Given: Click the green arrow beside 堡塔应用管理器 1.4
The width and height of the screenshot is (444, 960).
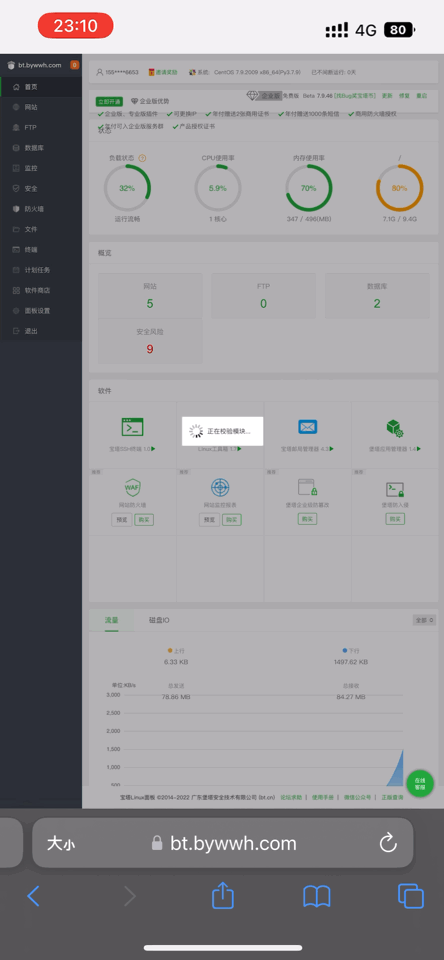Looking at the screenshot, I should [x=419, y=449].
